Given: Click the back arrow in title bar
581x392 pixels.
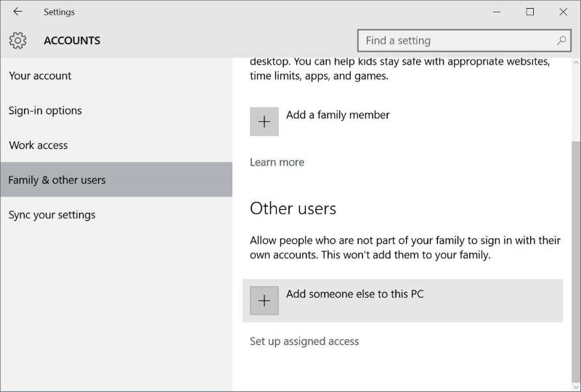Looking at the screenshot, I should pyautogui.click(x=17, y=12).
